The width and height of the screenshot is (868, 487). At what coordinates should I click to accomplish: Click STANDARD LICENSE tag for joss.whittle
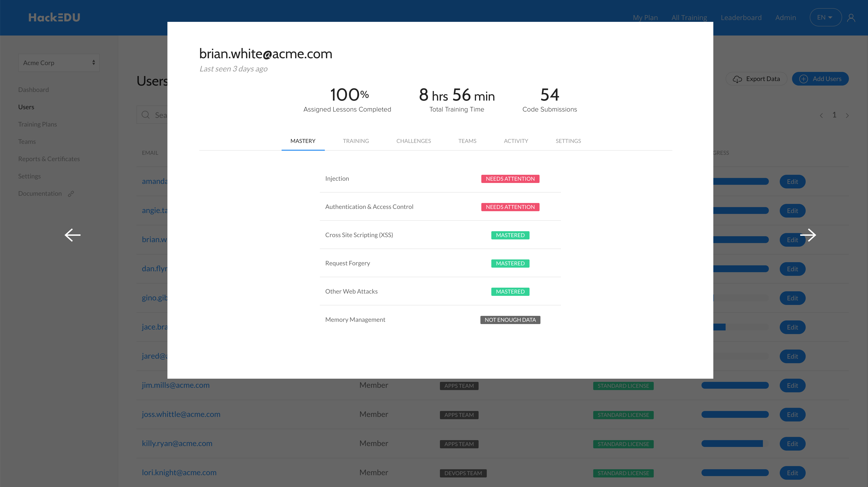(x=623, y=415)
